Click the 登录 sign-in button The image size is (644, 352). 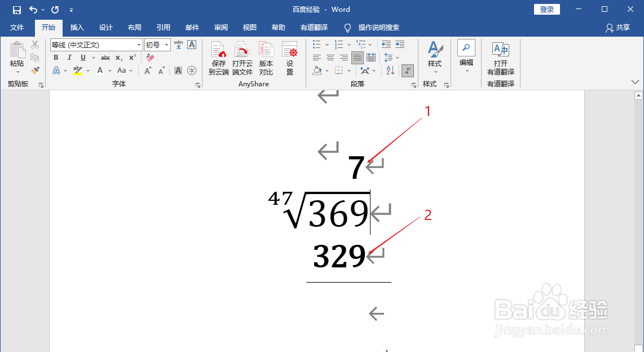tap(546, 9)
